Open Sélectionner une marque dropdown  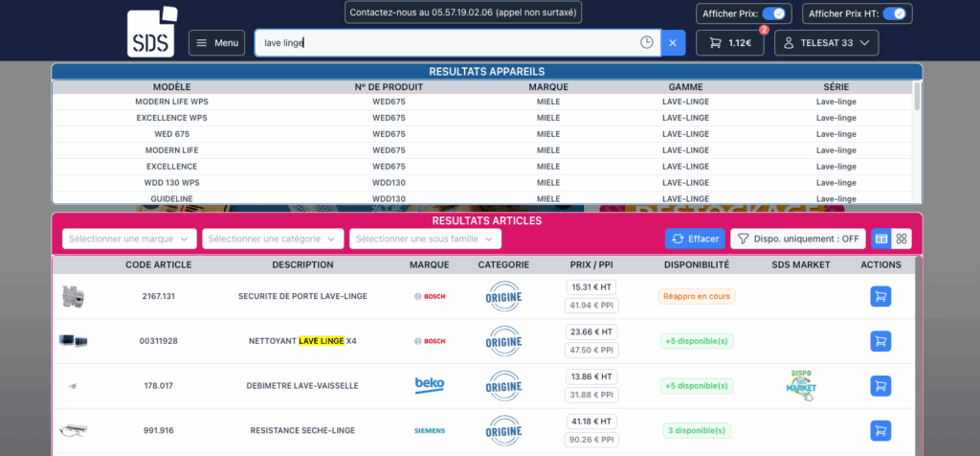click(129, 239)
